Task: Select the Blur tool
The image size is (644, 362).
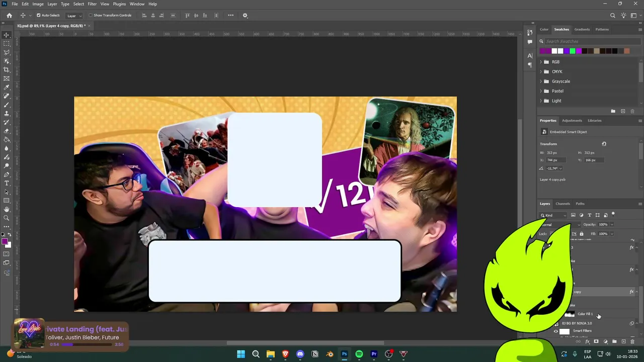Action: [x=7, y=148]
